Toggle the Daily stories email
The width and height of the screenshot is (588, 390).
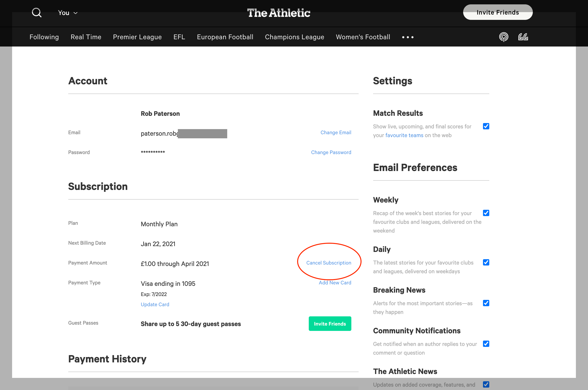click(x=486, y=262)
